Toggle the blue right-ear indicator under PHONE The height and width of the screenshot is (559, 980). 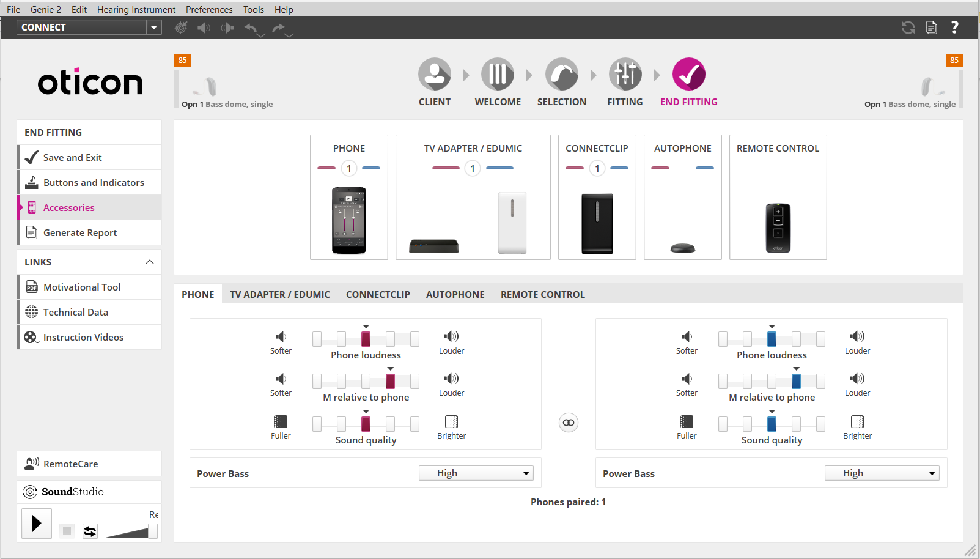click(371, 168)
